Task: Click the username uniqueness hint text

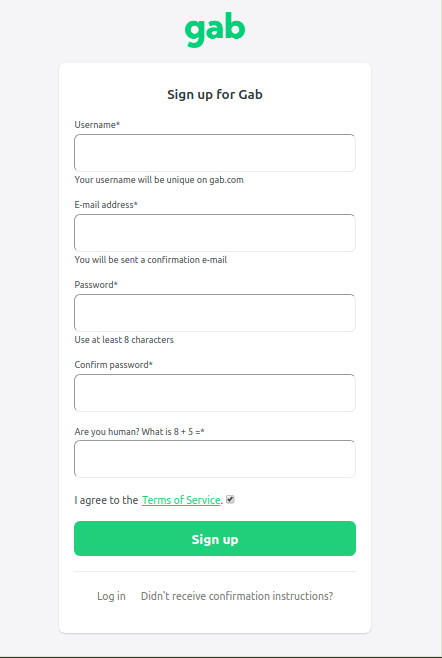Action: pyautogui.click(x=159, y=180)
